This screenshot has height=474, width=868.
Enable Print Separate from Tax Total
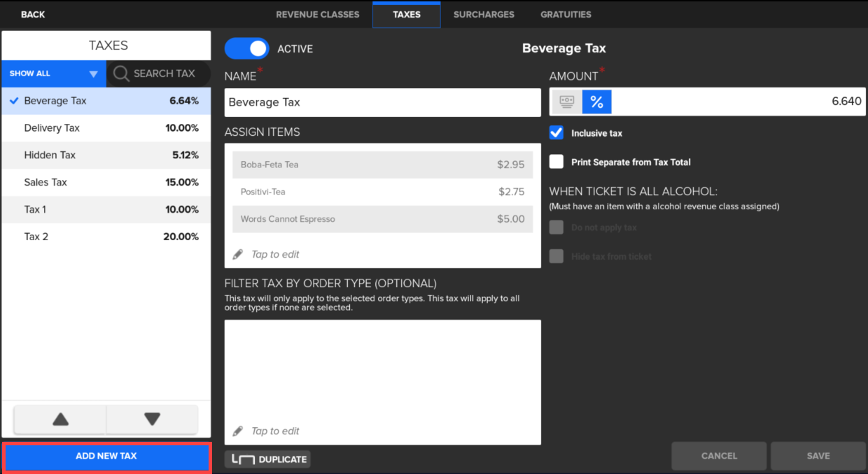556,162
